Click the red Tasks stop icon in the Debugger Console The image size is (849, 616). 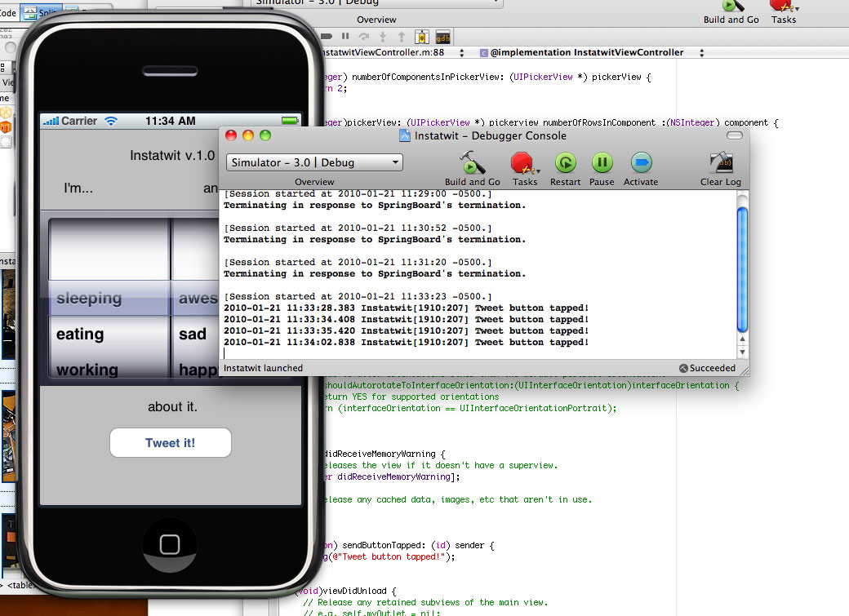coord(523,163)
